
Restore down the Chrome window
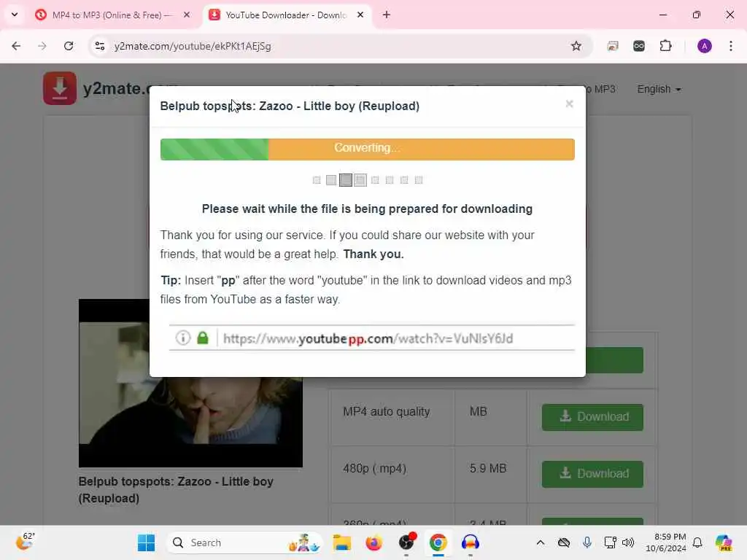pyautogui.click(x=697, y=15)
